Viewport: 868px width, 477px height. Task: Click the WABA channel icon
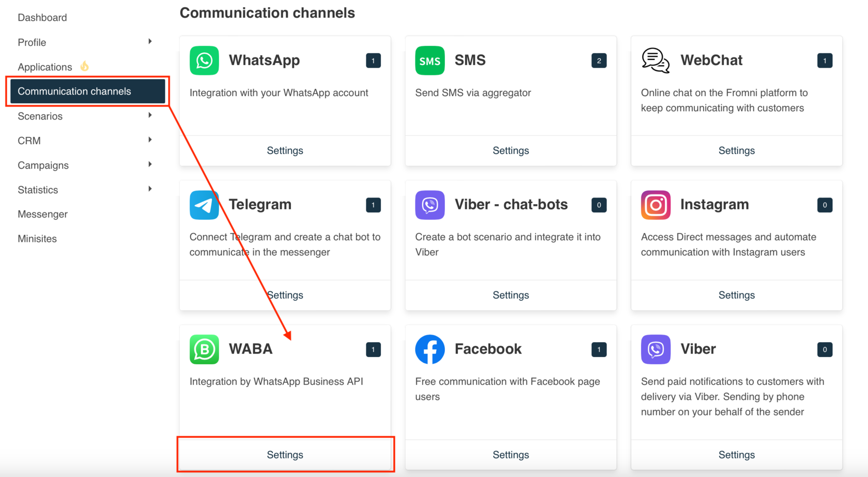(204, 349)
